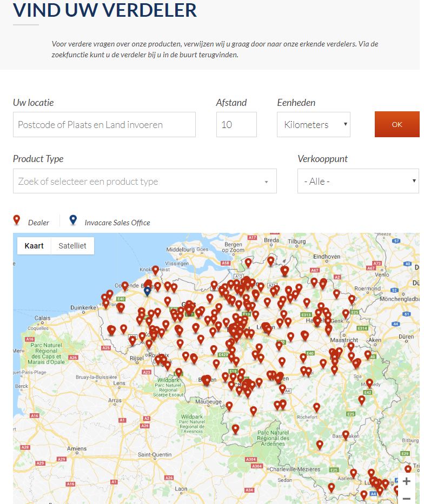Click the dealer marker south of Breda

point(270,261)
